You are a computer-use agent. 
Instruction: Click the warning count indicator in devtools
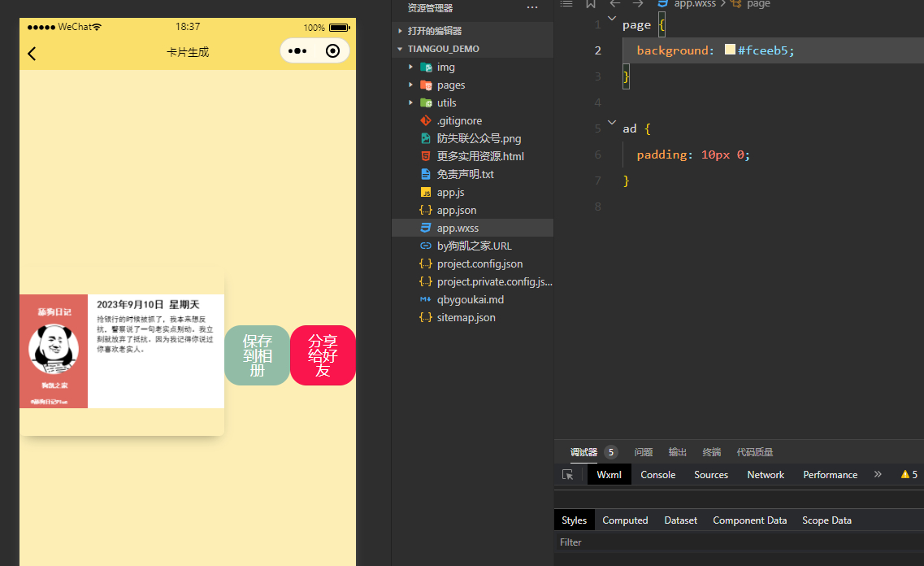coord(909,475)
